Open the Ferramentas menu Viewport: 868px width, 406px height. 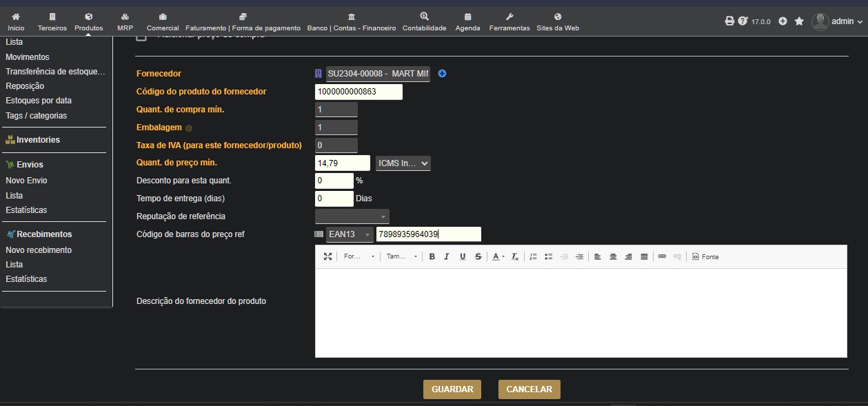(509, 22)
